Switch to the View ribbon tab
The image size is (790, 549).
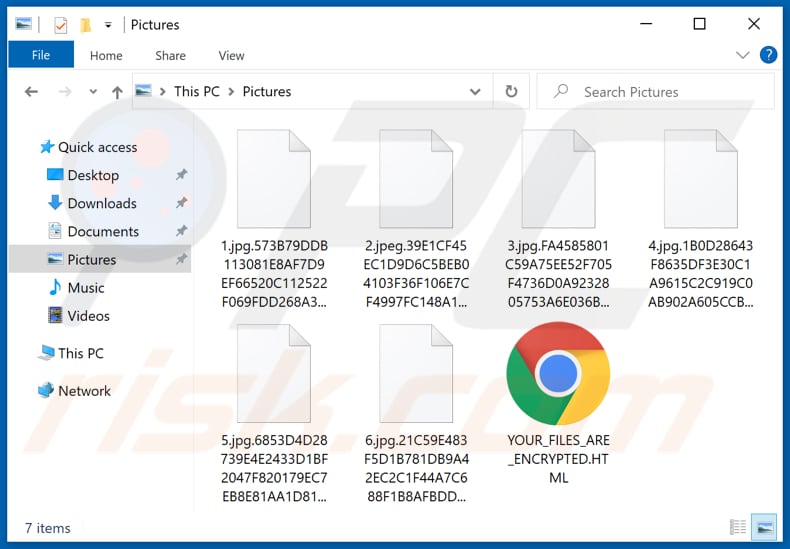click(x=231, y=56)
